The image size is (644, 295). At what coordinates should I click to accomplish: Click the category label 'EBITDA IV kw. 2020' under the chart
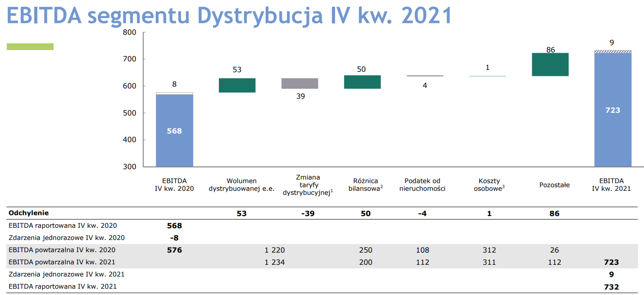[x=174, y=185]
